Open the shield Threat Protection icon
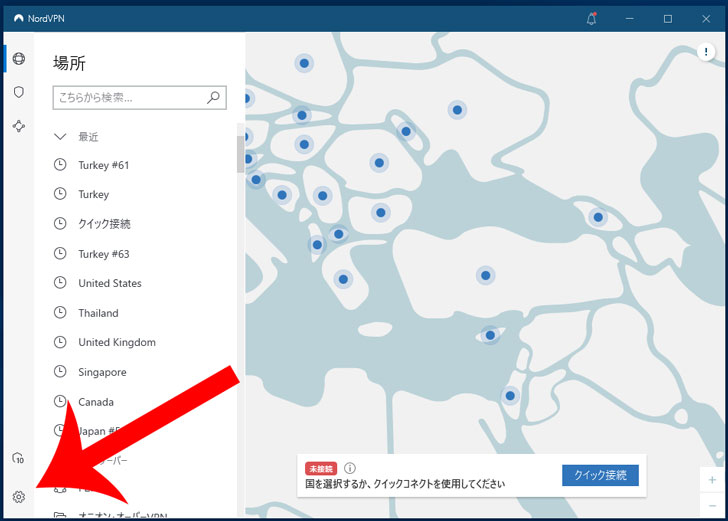728x521 pixels. [18, 92]
